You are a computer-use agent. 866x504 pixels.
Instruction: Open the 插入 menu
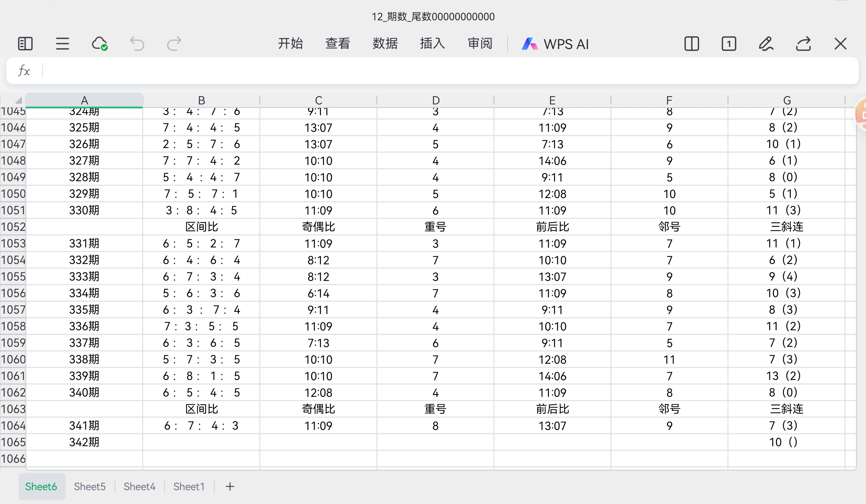(x=432, y=44)
